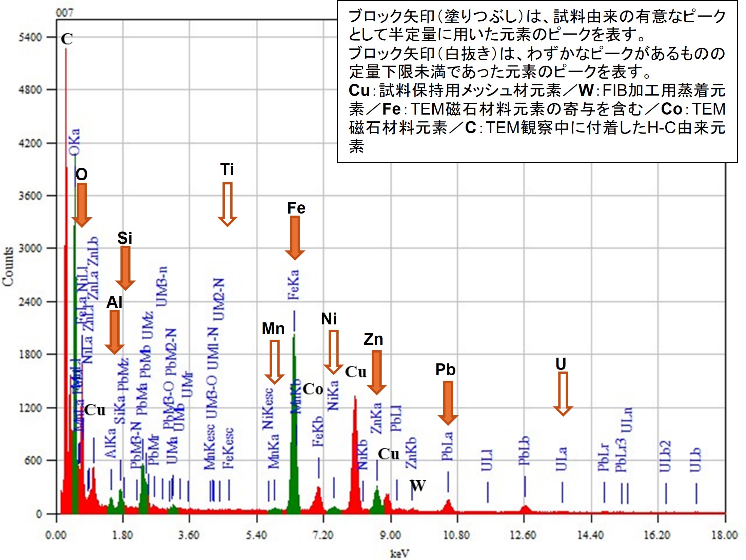746x560 pixels.
Task: Click the blue MnKa line label
Action: (x=274, y=451)
